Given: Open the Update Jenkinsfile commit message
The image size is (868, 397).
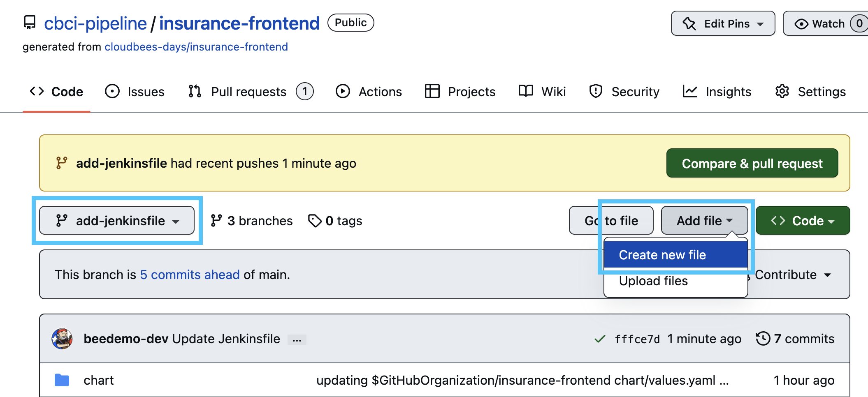Looking at the screenshot, I should coord(226,339).
